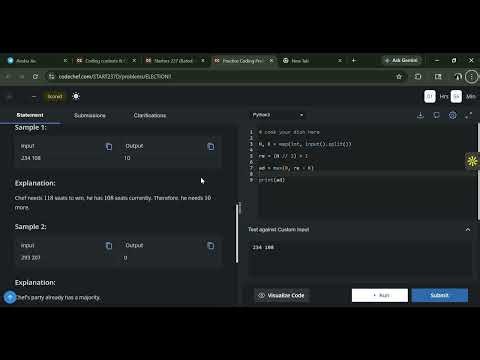
Task: Close the Practice Coding browser tab
Action: tap(272, 61)
